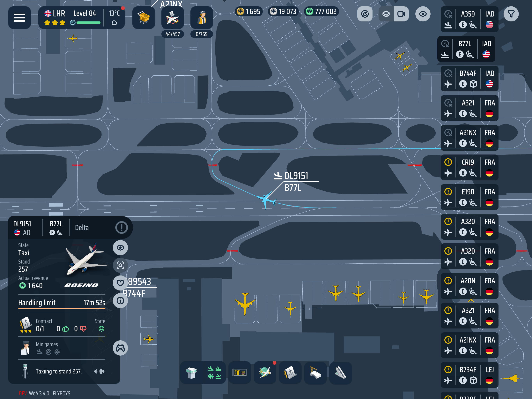Open the hamburger main menu
This screenshot has height=399, width=532.
pos(19,18)
